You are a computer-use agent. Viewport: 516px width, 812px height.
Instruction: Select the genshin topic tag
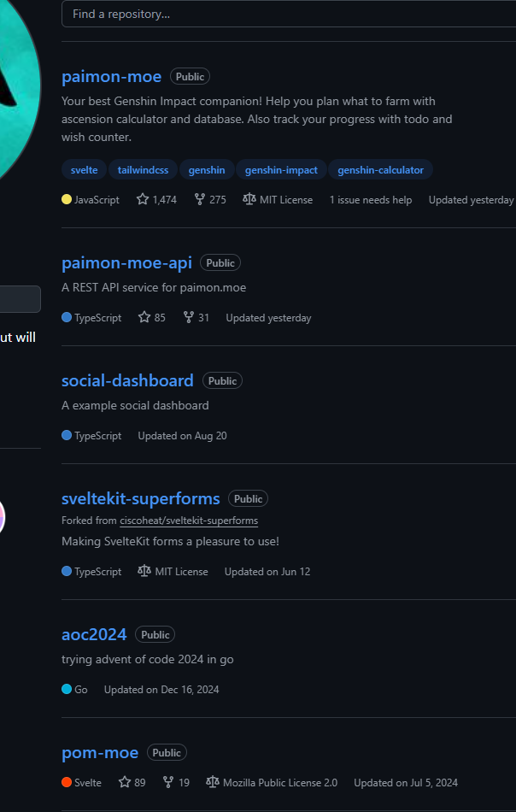click(207, 170)
